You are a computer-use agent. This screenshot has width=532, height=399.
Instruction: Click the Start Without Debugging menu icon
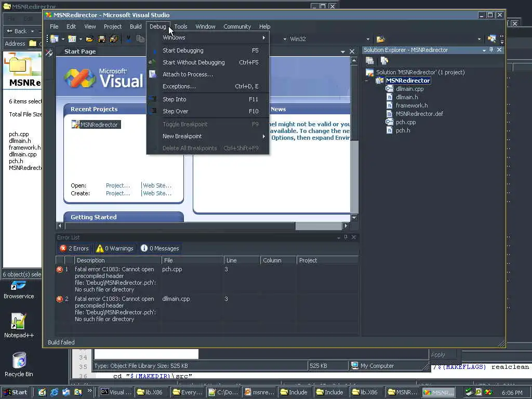(x=152, y=62)
